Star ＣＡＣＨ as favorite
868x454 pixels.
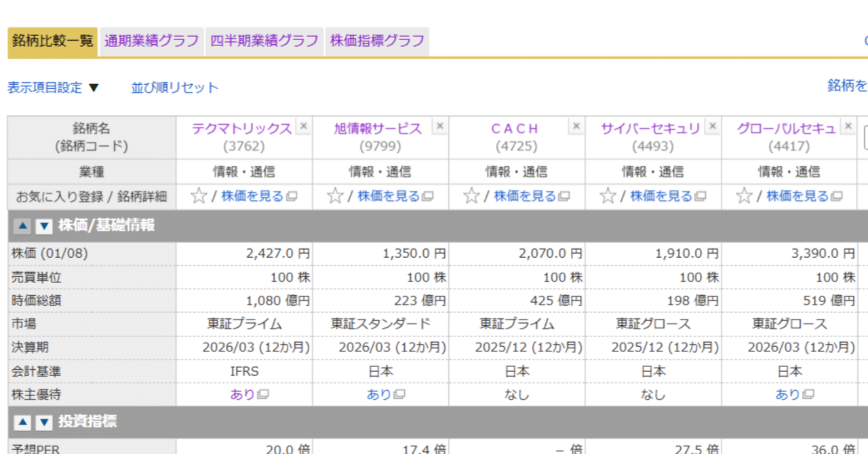[x=471, y=197]
